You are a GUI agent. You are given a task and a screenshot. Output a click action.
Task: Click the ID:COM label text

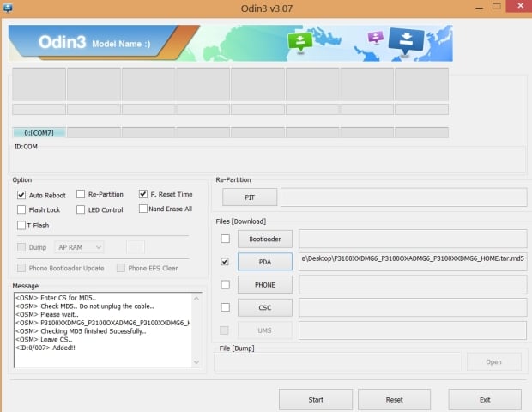(26, 147)
